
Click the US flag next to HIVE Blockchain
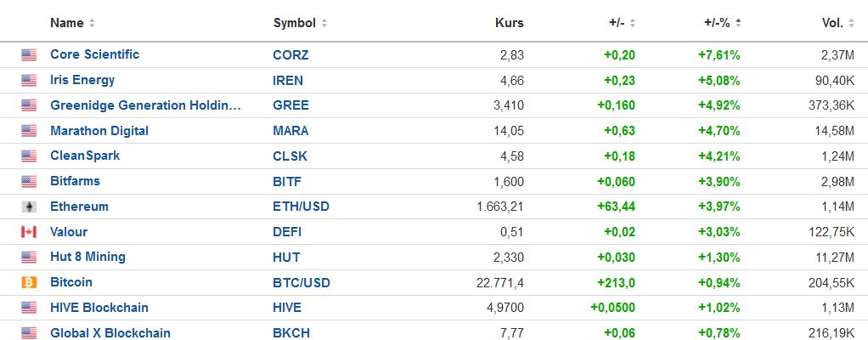pos(29,308)
